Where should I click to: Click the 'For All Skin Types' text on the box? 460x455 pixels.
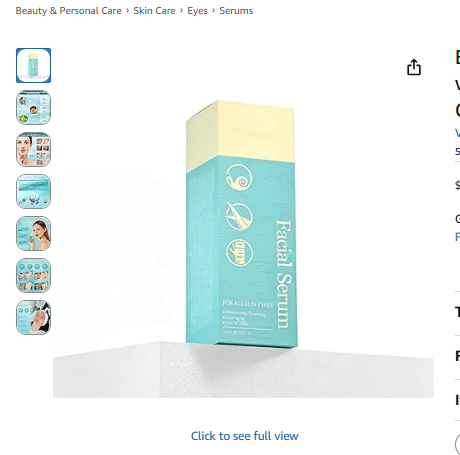tap(247, 304)
